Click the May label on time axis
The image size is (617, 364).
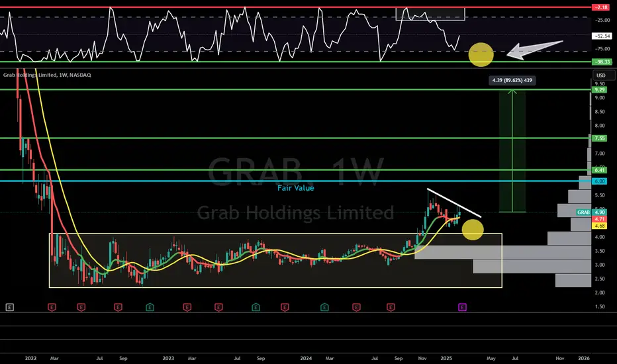click(491, 358)
